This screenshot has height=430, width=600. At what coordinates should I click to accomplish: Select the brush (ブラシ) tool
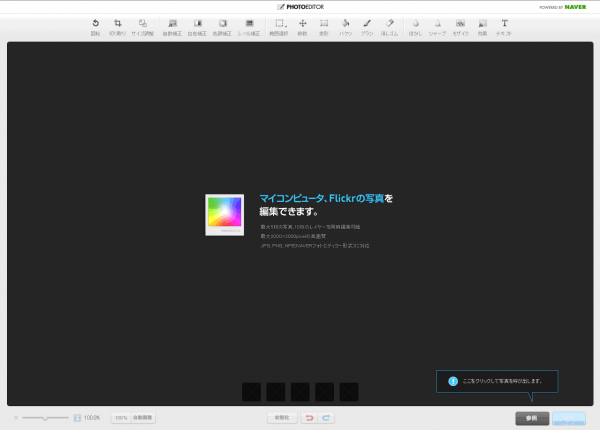click(x=367, y=25)
